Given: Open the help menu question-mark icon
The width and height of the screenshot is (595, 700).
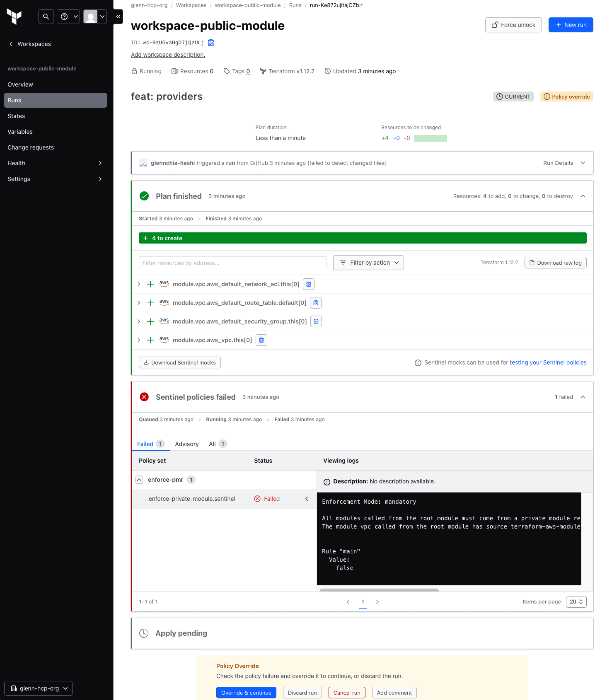Looking at the screenshot, I should click(68, 17).
